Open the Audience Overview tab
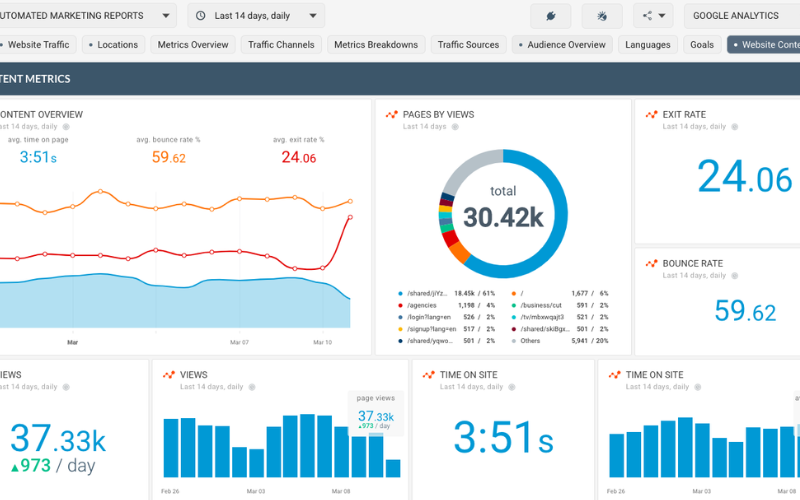Screen dimensions: 800x500 click(561, 45)
